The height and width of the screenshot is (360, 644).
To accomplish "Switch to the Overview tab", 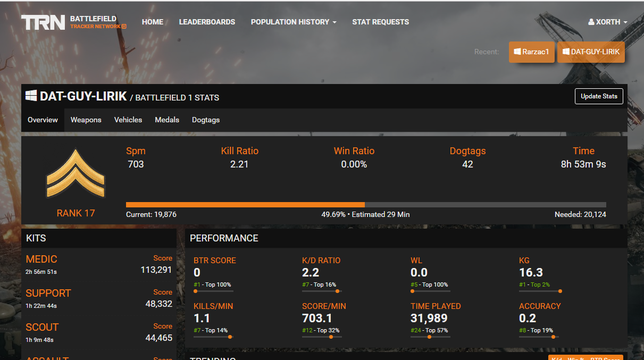I will [43, 120].
